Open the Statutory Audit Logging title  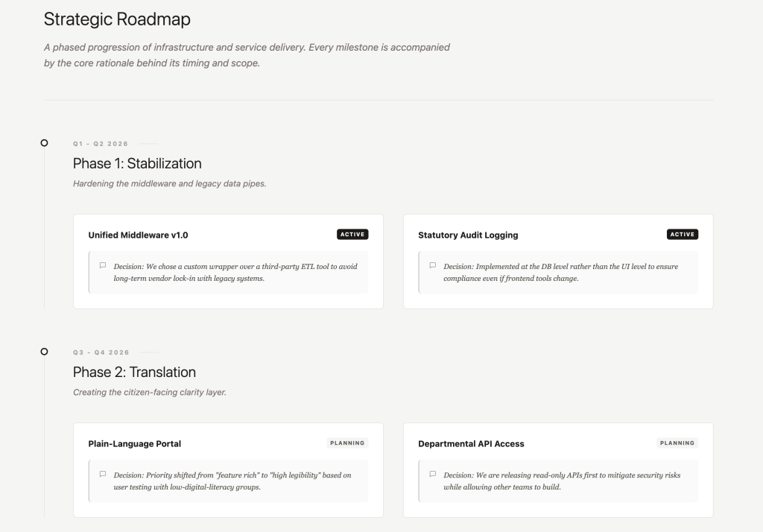click(x=468, y=235)
